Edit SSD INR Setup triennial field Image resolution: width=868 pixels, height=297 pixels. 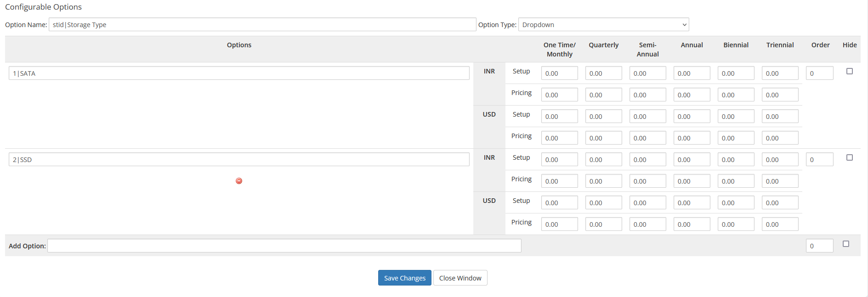[780, 159]
